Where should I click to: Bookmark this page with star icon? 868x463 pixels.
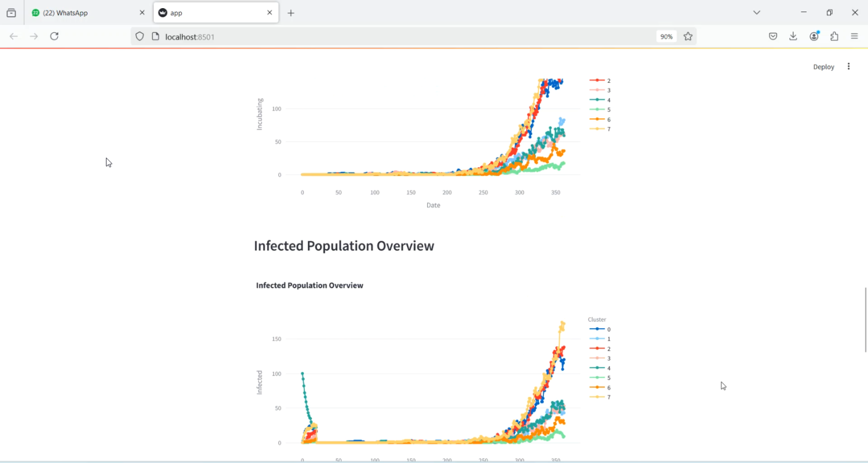tap(688, 36)
